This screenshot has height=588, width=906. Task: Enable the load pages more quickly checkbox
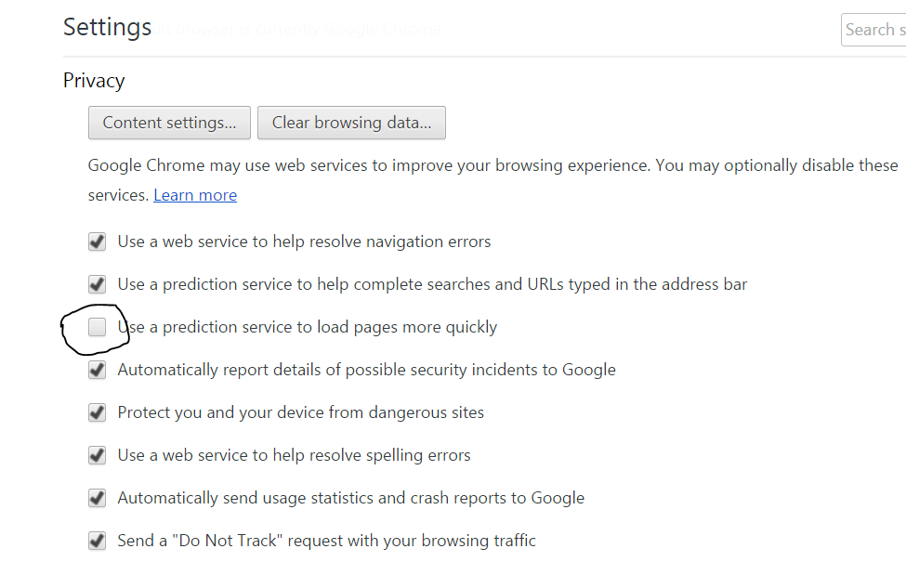(x=97, y=327)
